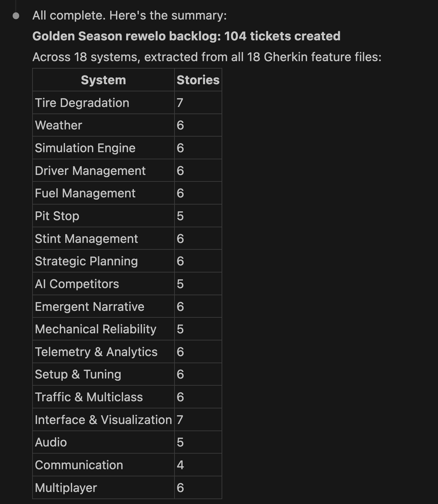Select the Emergent Narrative row
The height and width of the screenshot is (504, 438).
(127, 307)
